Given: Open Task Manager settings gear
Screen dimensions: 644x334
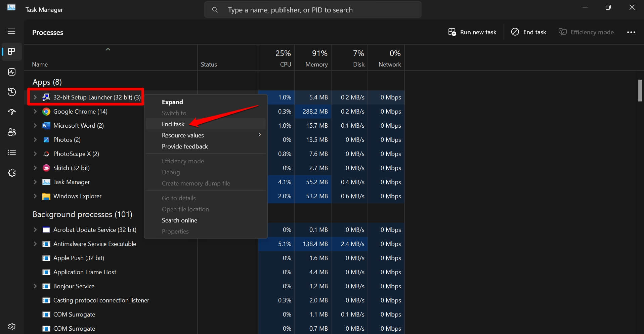Looking at the screenshot, I should tap(12, 327).
